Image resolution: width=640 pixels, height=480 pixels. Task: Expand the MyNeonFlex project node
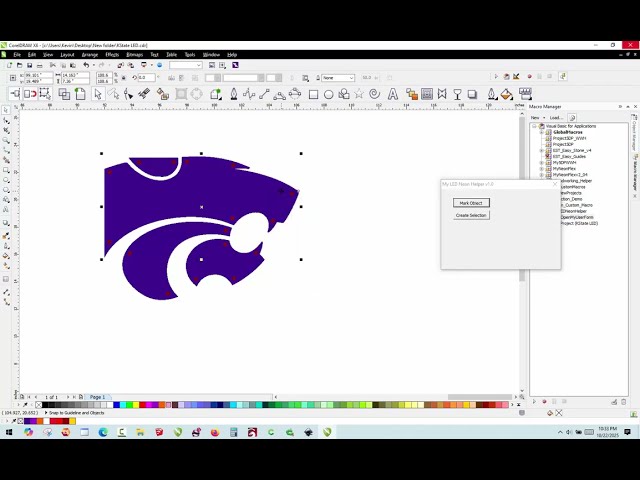pyautogui.click(x=542, y=169)
